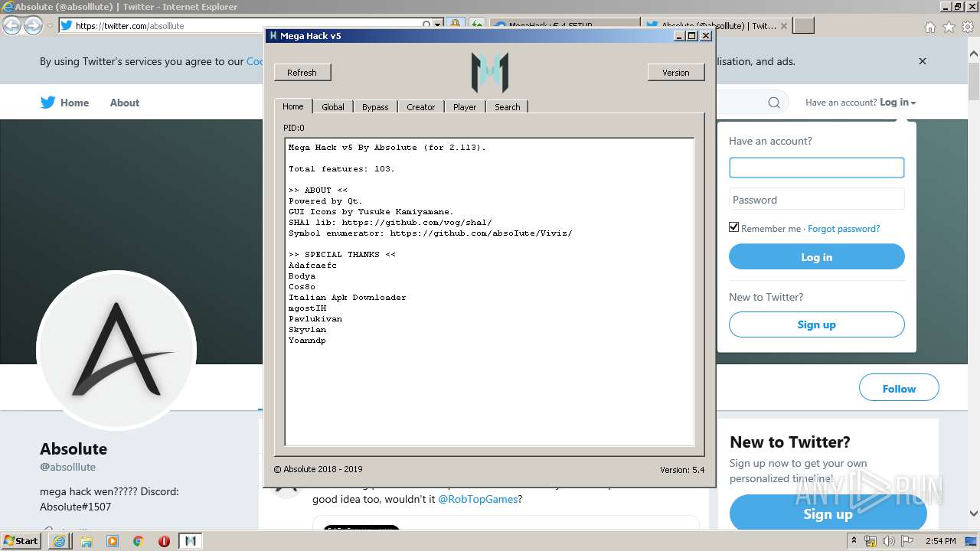Viewport: 980px width, 551px height.
Task: Click the @absolllute handle text
Action: (67, 467)
